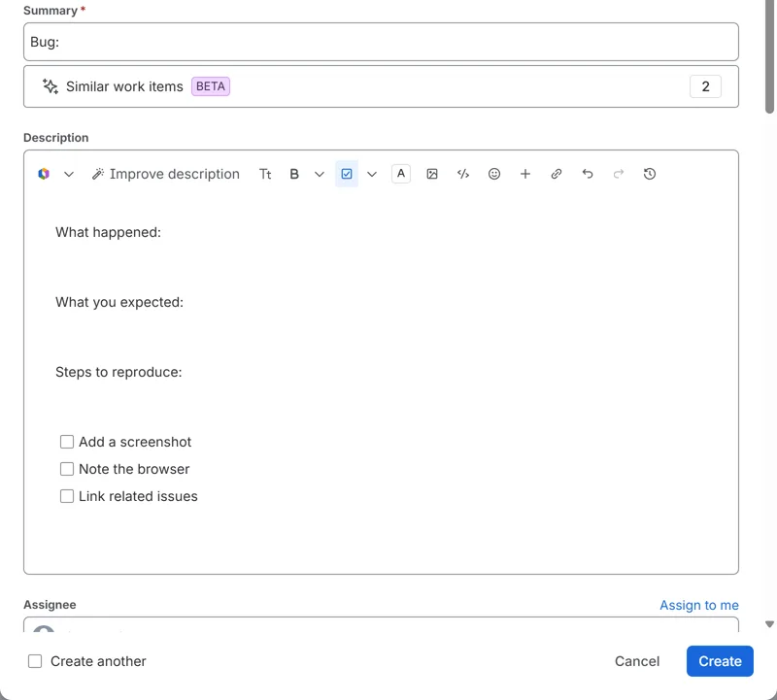Open the insert plus menu

point(525,174)
